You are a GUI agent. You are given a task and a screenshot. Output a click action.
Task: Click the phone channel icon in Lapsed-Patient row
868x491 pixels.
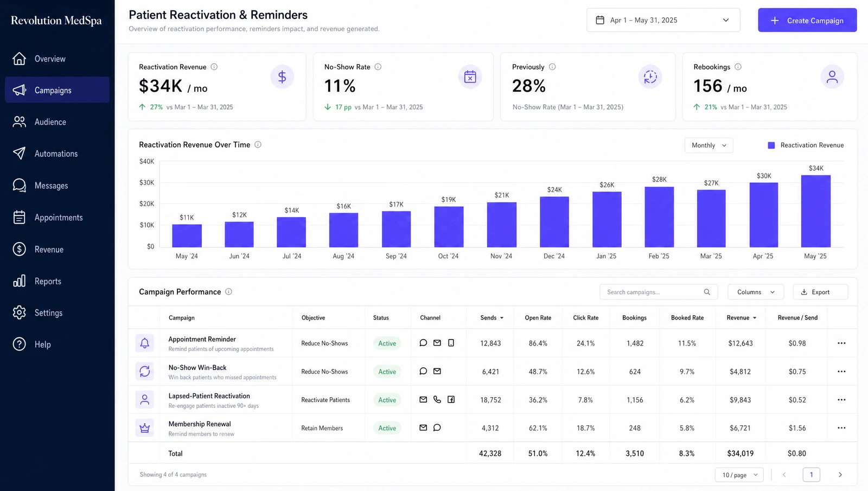point(437,399)
